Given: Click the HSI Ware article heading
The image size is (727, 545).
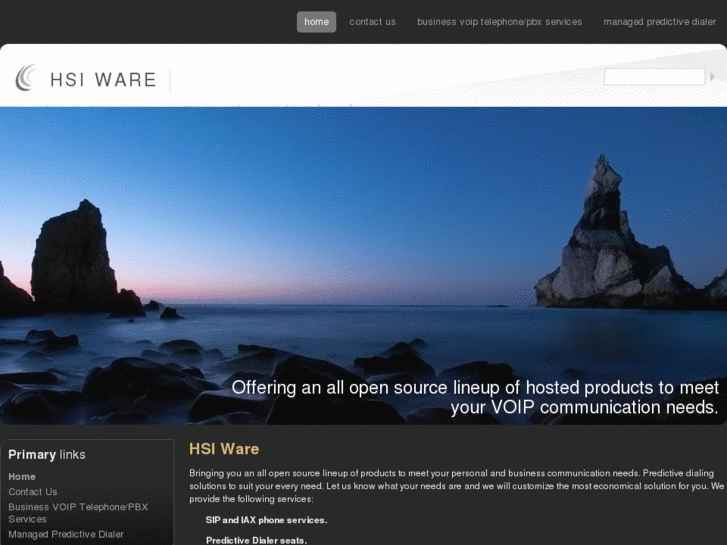Looking at the screenshot, I should [224, 449].
